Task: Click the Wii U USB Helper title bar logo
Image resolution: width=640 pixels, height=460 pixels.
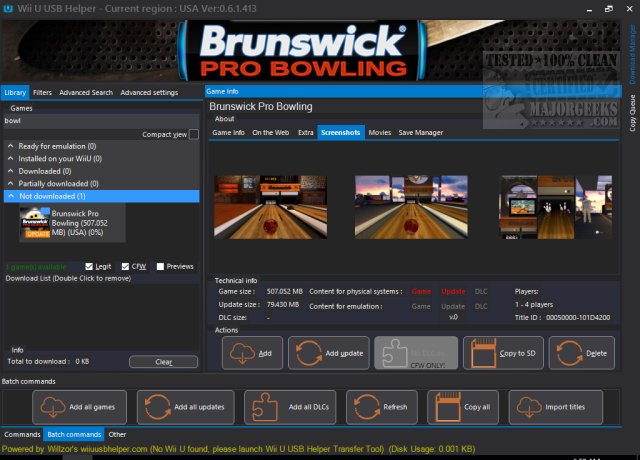Action: [8, 8]
